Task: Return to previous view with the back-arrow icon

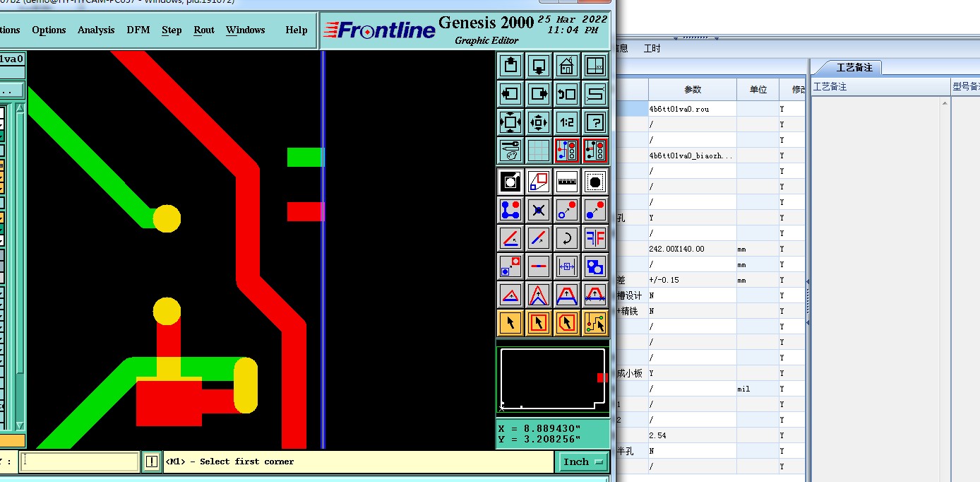Action: click(567, 93)
